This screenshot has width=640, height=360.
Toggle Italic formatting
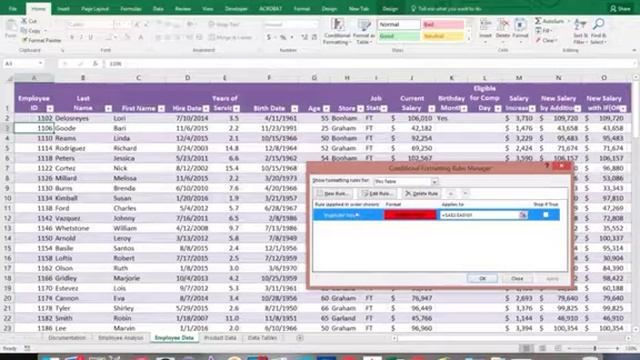tap(81, 37)
